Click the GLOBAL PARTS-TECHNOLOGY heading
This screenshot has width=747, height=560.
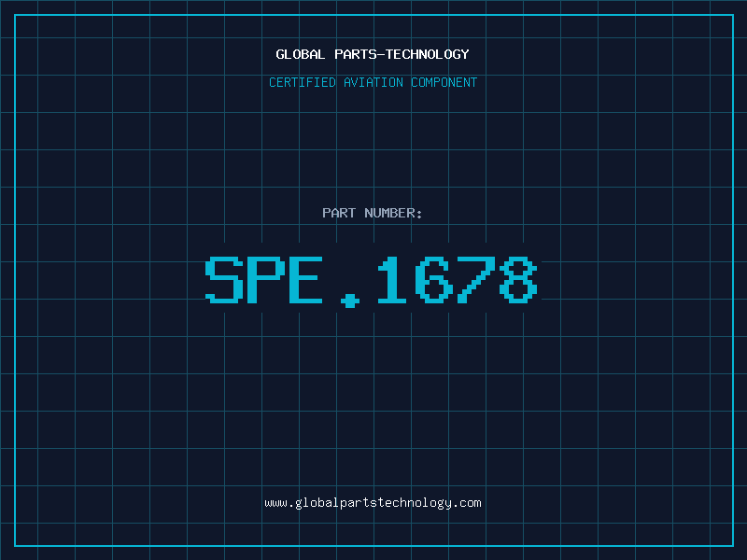click(373, 54)
